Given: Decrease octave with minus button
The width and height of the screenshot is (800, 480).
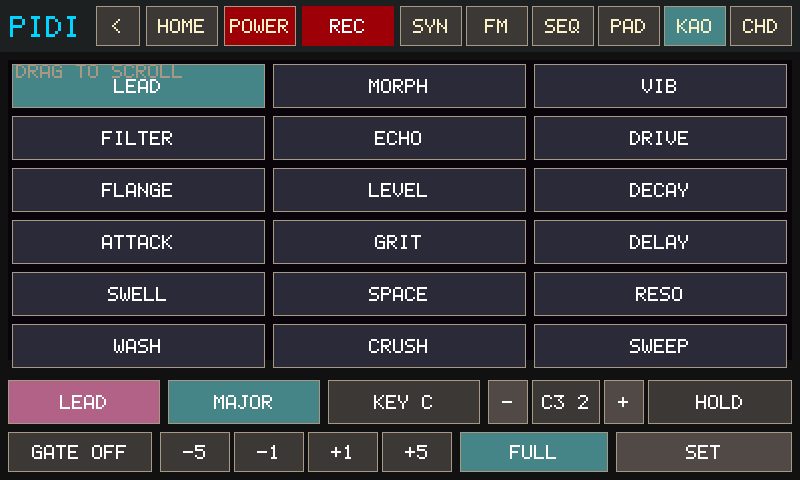Looking at the screenshot, I should [508, 402].
